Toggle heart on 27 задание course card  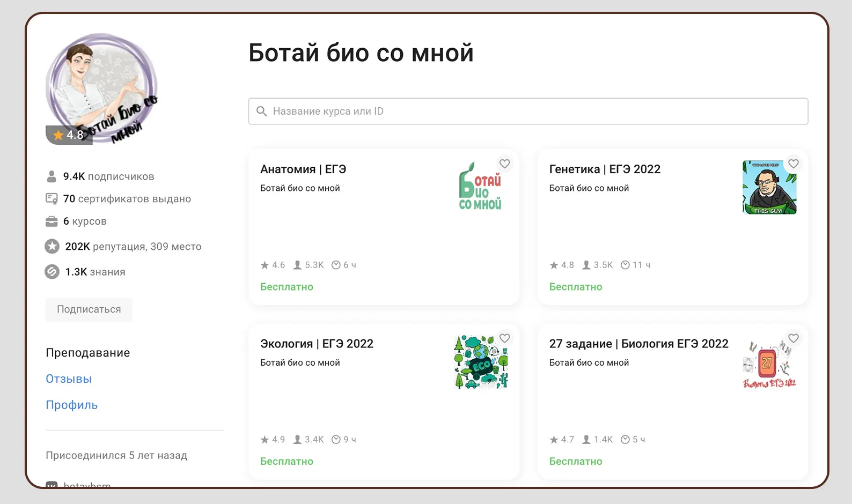(794, 338)
